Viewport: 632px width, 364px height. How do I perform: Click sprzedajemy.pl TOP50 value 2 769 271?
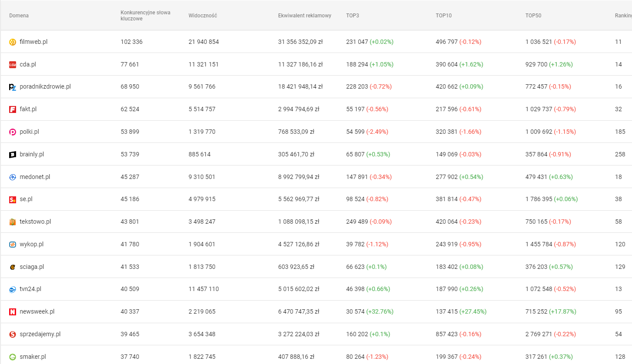pos(539,334)
